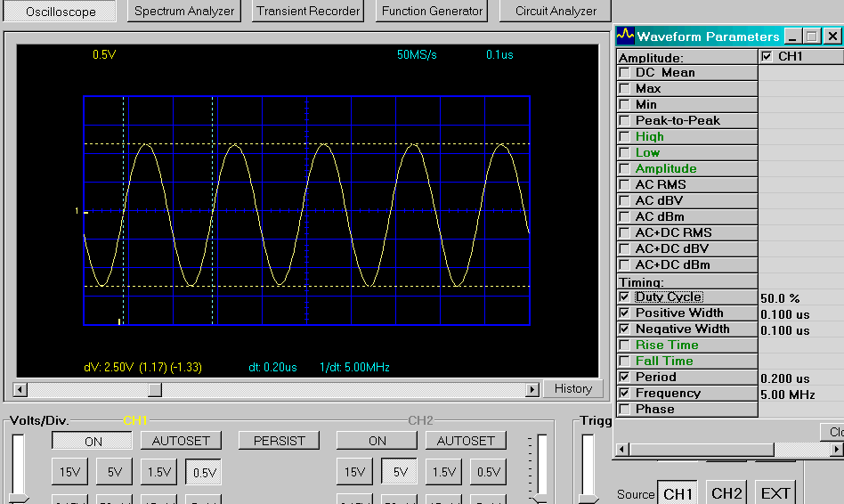
Task: Close the Waveform Parameters window
Action: [x=832, y=37]
